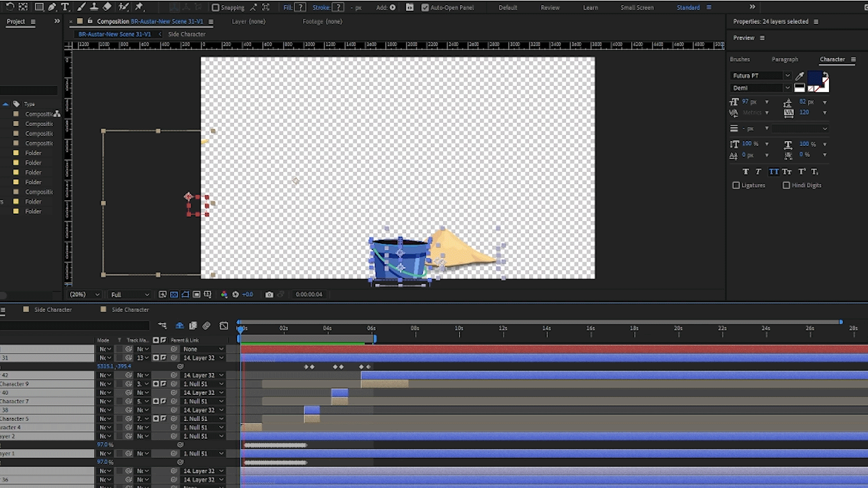Screen dimensions: 868x488
Task: Switch to the Paragraph tab
Action: coord(785,60)
